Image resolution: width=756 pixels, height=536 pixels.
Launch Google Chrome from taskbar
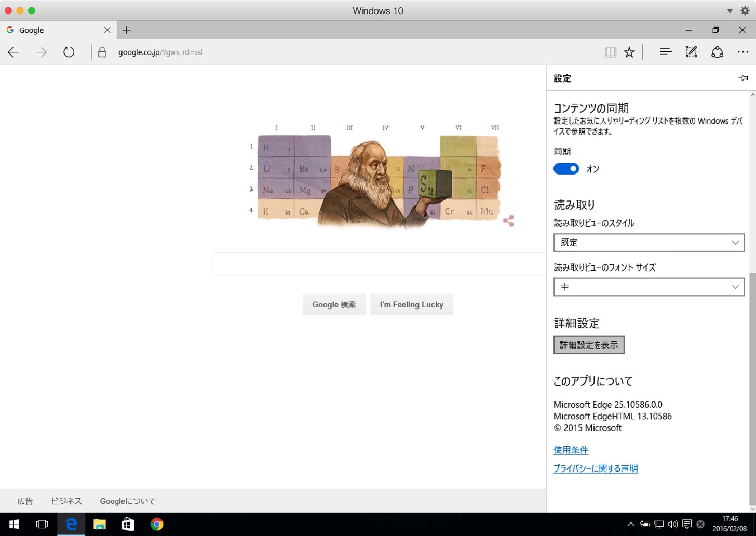(156, 524)
